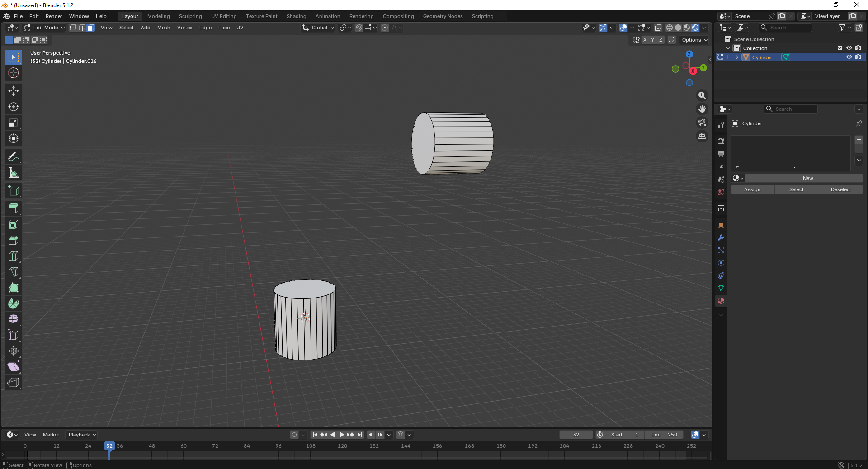Collapse the Collection tree in outliner
This screenshot has width=868, height=469.
[x=728, y=48]
